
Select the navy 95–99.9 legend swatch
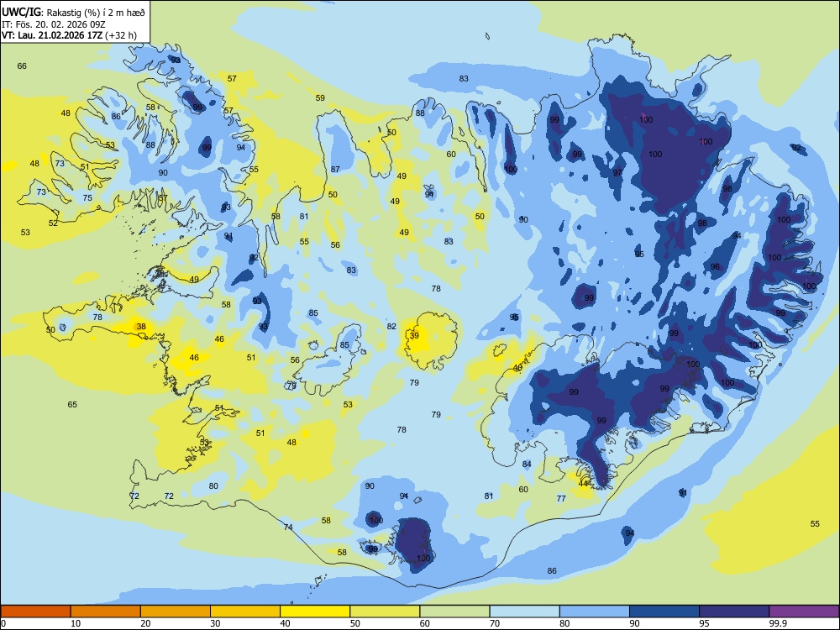point(734,612)
